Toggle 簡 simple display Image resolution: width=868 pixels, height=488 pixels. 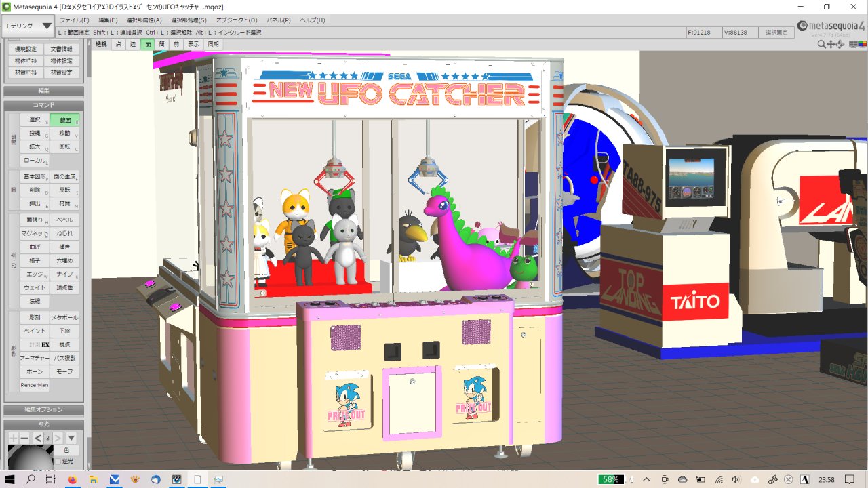coord(162,44)
